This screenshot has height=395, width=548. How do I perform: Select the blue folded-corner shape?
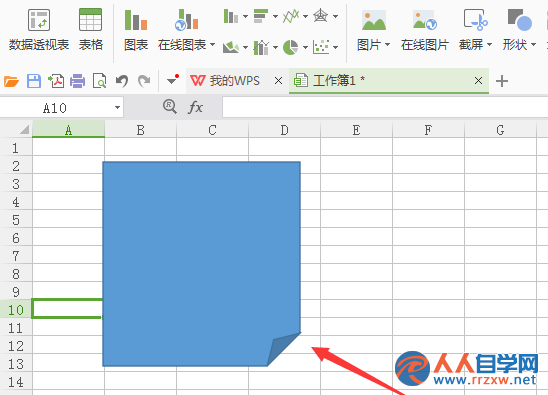pyautogui.click(x=202, y=264)
